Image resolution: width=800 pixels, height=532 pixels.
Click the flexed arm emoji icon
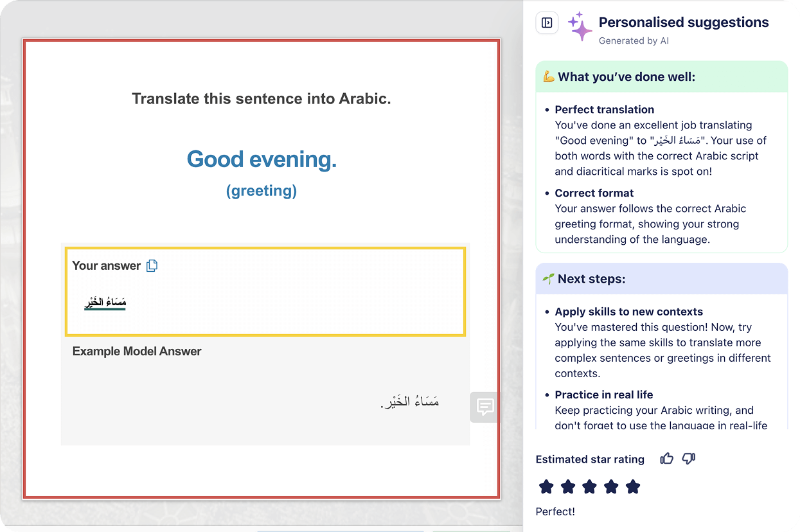pos(549,77)
